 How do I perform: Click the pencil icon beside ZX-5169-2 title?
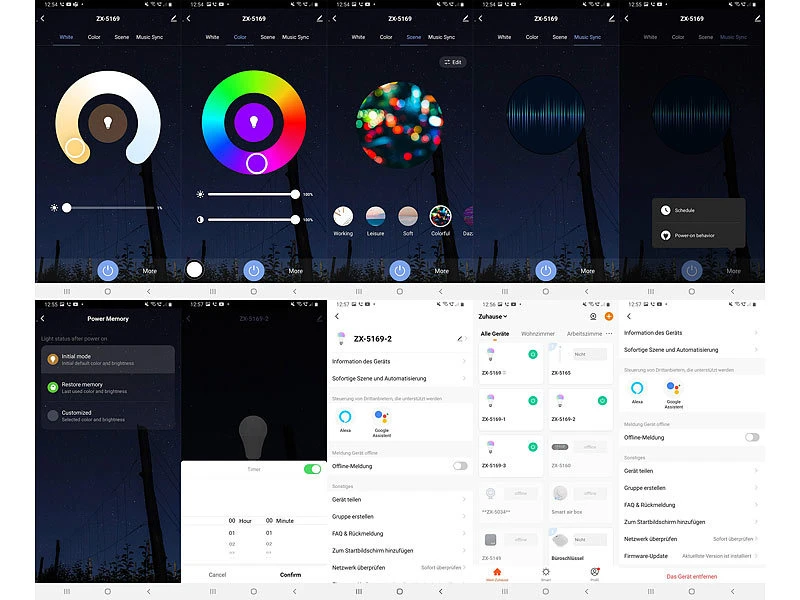pos(460,339)
